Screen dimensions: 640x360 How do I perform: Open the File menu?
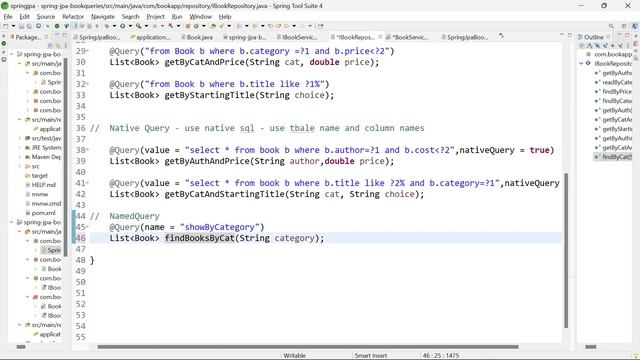pos(8,16)
